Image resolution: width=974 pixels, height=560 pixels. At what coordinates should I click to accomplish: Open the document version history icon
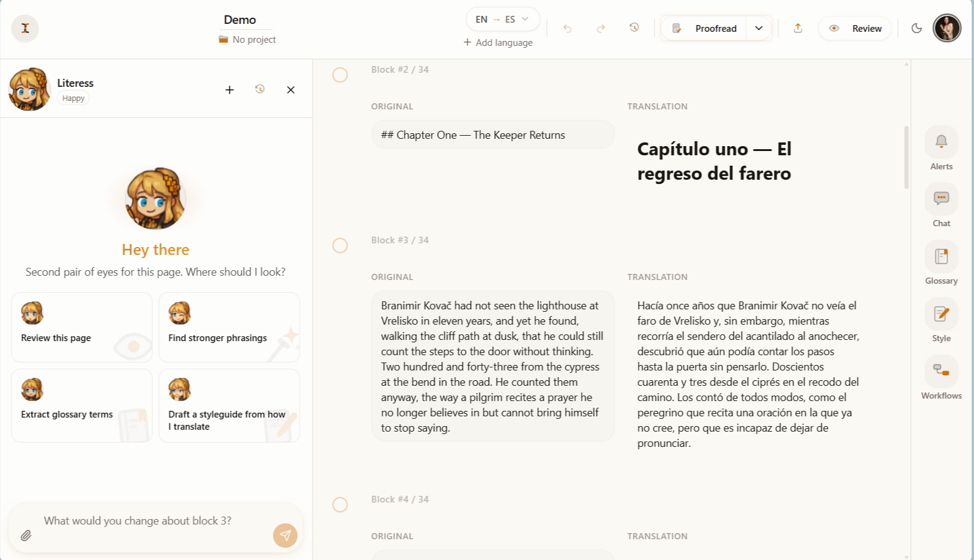[634, 28]
